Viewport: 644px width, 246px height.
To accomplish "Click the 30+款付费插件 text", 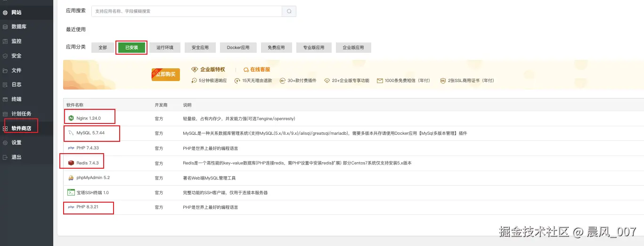I will 302,81.
